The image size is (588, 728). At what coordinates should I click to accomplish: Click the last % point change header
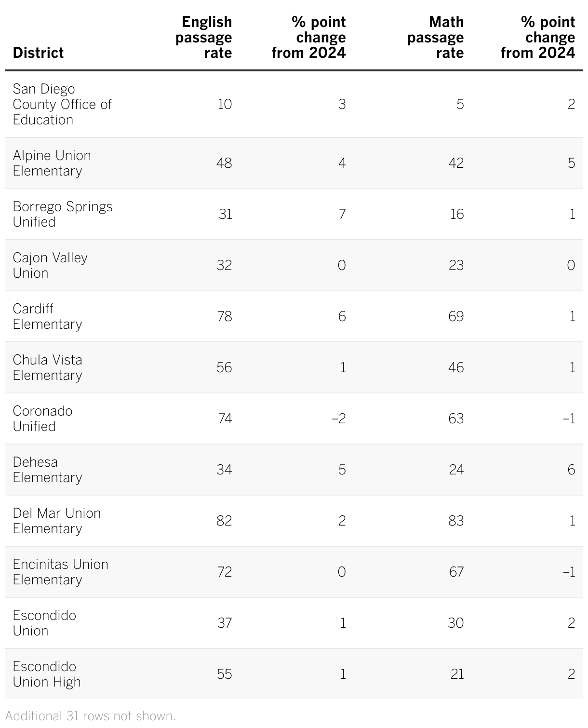[x=538, y=37]
